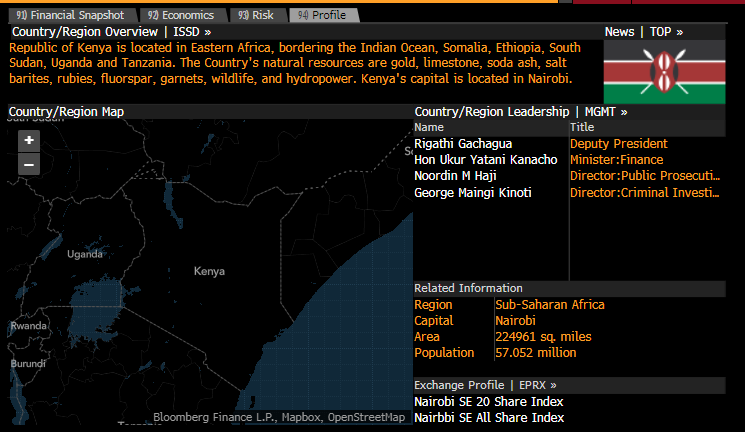The width and height of the screenshot is (745, 432).
Task: Click the Republic of Kenya description text
Action: pos(295,63)
